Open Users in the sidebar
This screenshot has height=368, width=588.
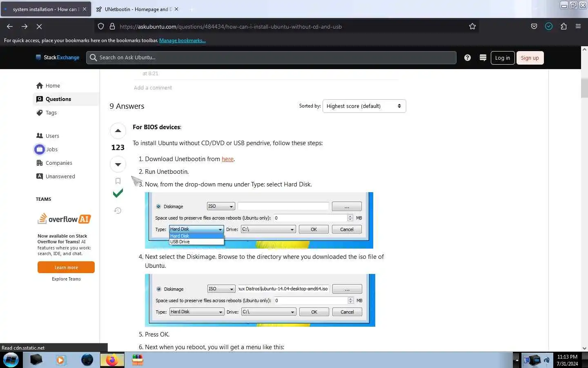click(x=52, y=136)
